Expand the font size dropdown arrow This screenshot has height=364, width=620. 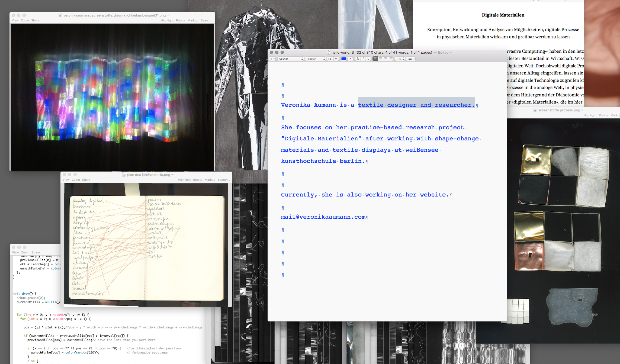click(x=336, y=59)
